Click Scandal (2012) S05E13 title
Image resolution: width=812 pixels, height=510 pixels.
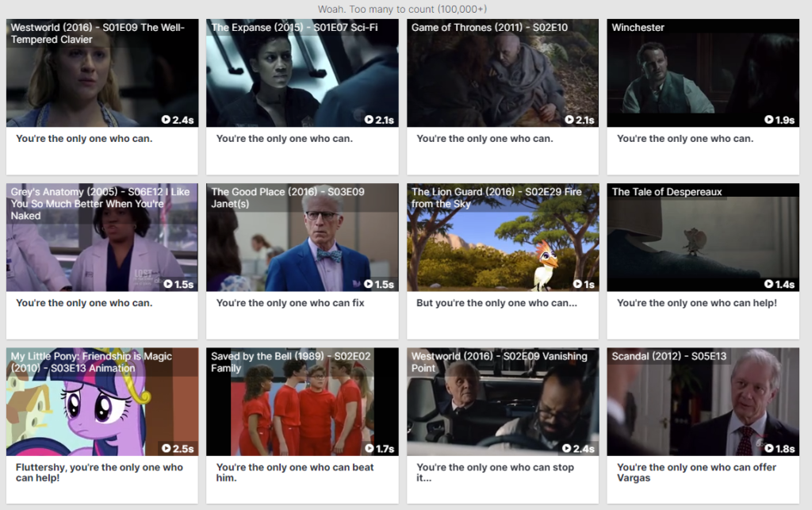669,356
